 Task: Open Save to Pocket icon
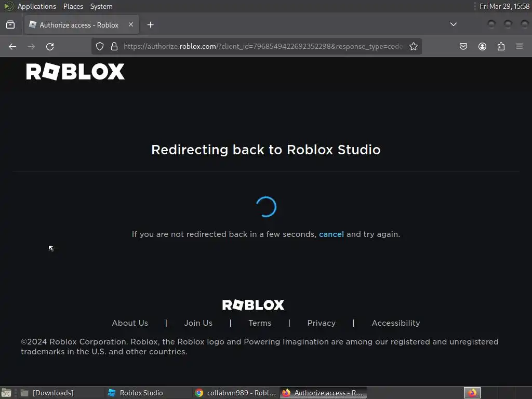[463, 46]
